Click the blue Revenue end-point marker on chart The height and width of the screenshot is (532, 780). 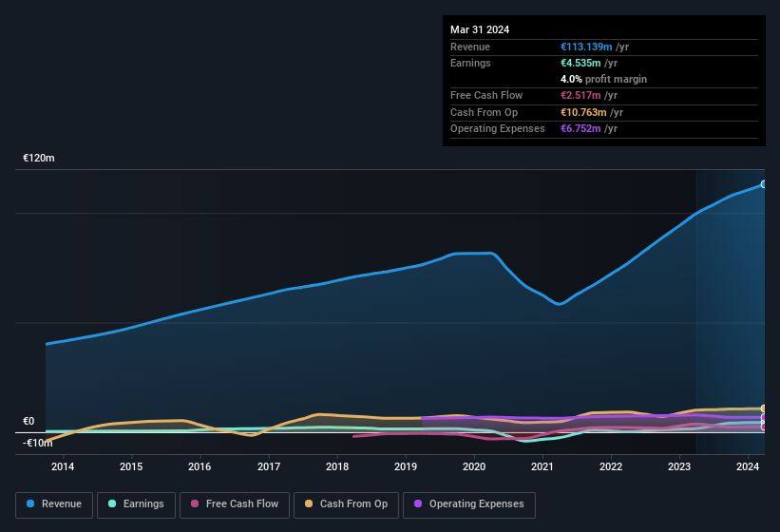tap(763, 184)
